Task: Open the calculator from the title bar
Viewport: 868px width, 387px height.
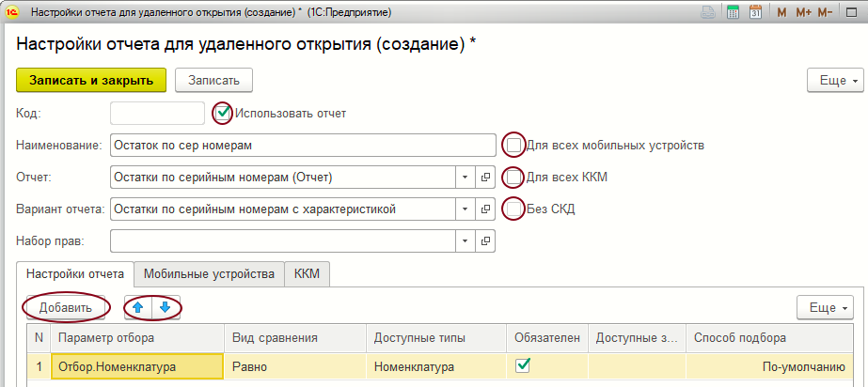Action: pyautogui.click(x=733, y=12)
